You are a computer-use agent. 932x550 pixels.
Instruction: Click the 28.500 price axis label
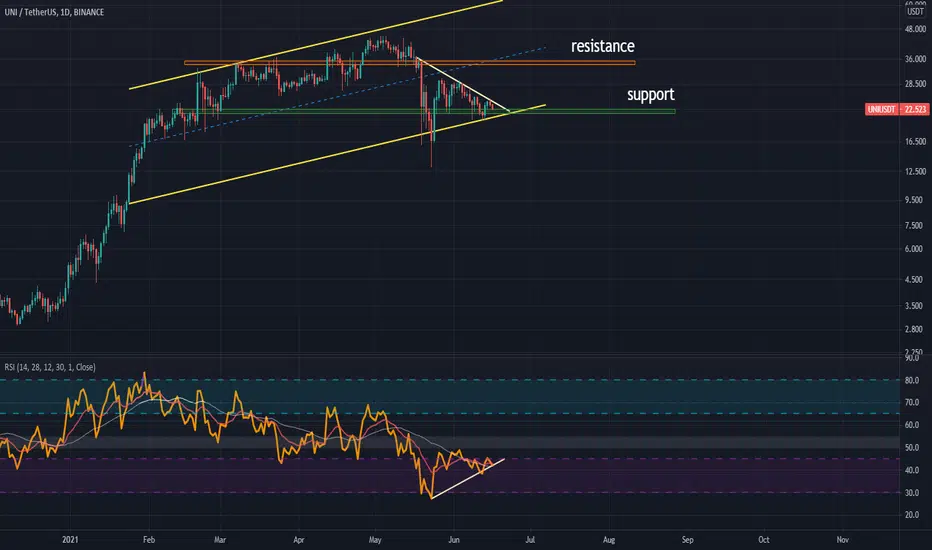pos(915,84)
